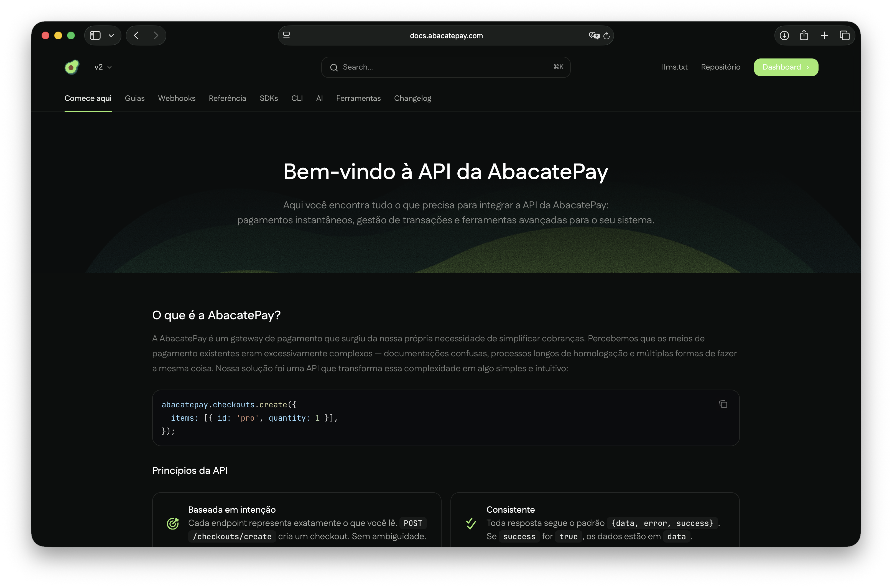Select the Comece aqui tab
Viewport: 892px width, 588px height.
click(x=88, y=98)
